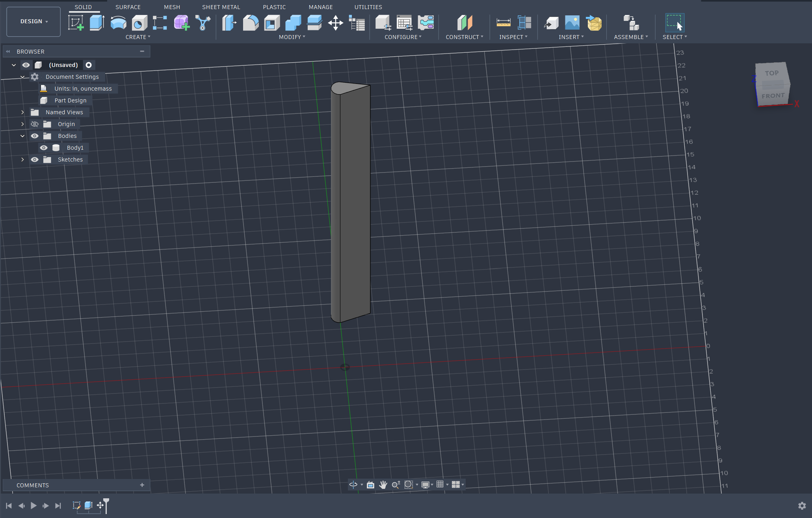812x518 pixels.
Task: Select the Hole tool
Action: pyautogui.click(x=139, y=23)
